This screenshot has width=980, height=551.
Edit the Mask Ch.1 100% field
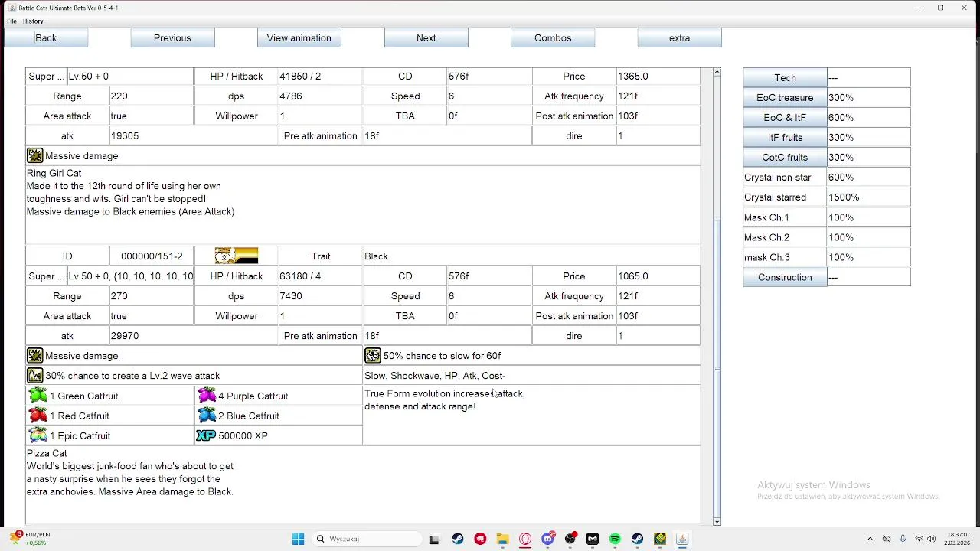[868, 217]
